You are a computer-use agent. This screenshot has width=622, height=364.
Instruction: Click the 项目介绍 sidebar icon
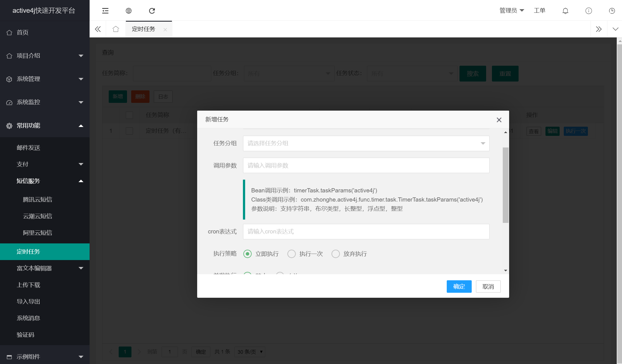click(x=9, y=56)
